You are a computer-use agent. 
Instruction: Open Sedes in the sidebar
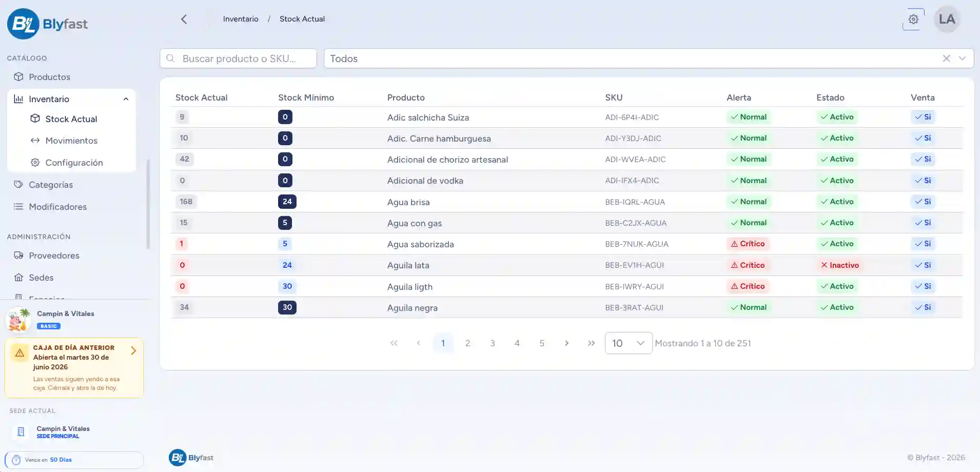point(41,278)
